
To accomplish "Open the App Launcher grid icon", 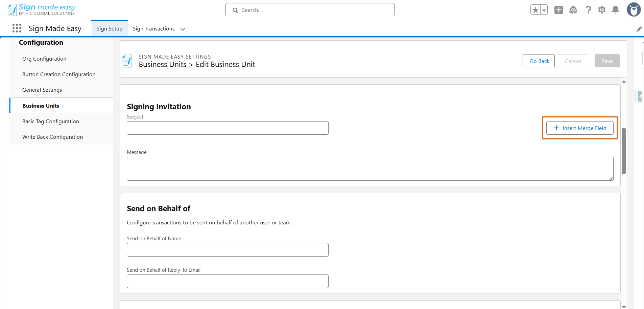I will [x=17, y=28].
